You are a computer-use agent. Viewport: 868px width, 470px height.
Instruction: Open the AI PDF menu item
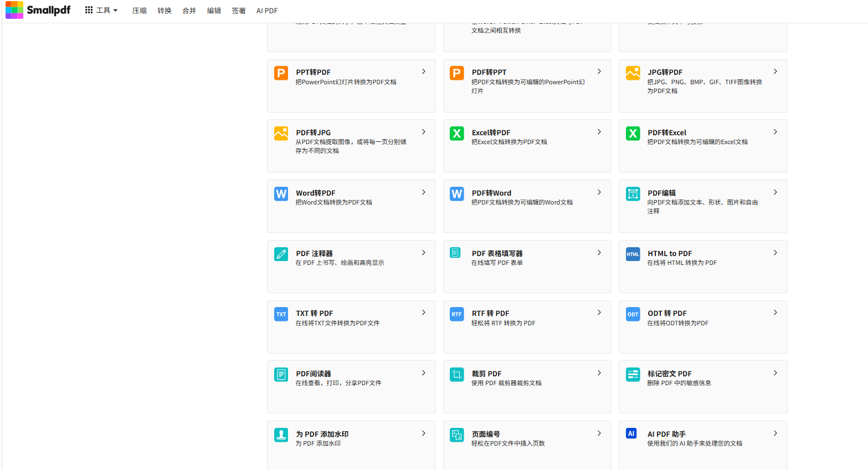click(x=267, y=11)
